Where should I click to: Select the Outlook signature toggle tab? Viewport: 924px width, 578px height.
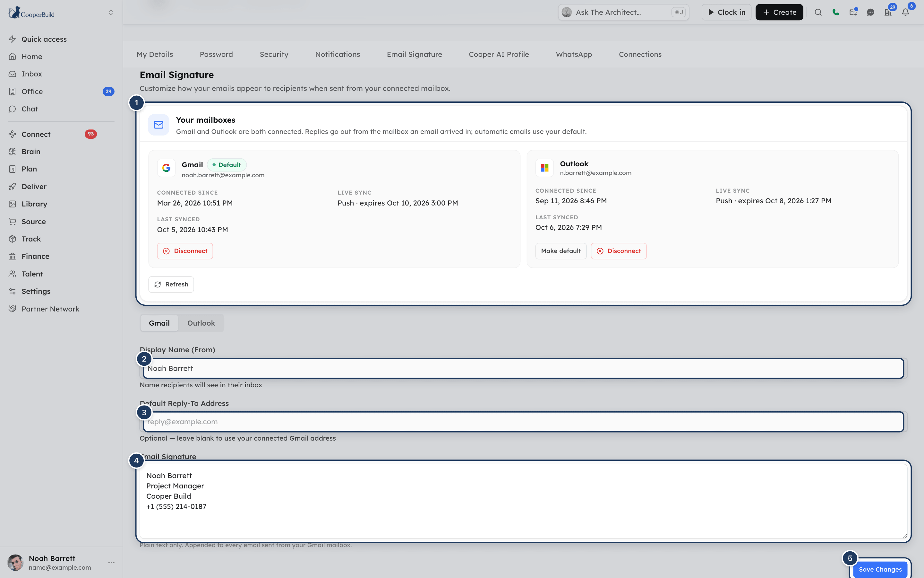click(x=201, y=323)
